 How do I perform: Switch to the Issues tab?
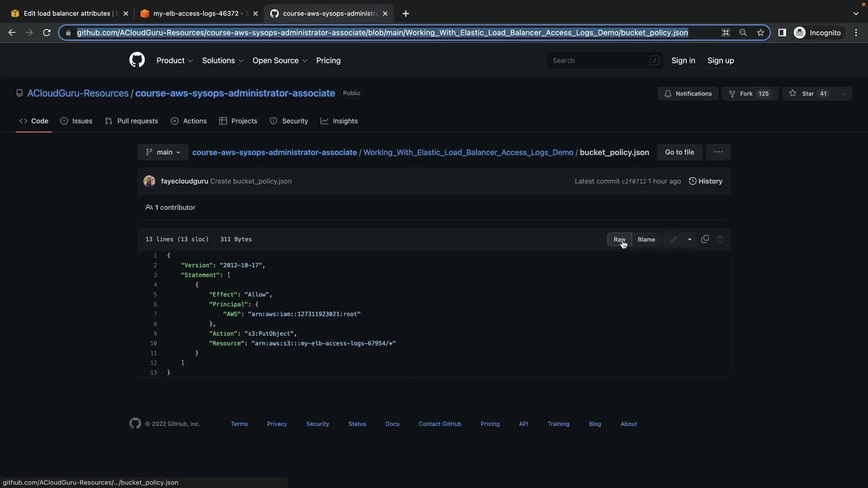(x=76, y=121)
